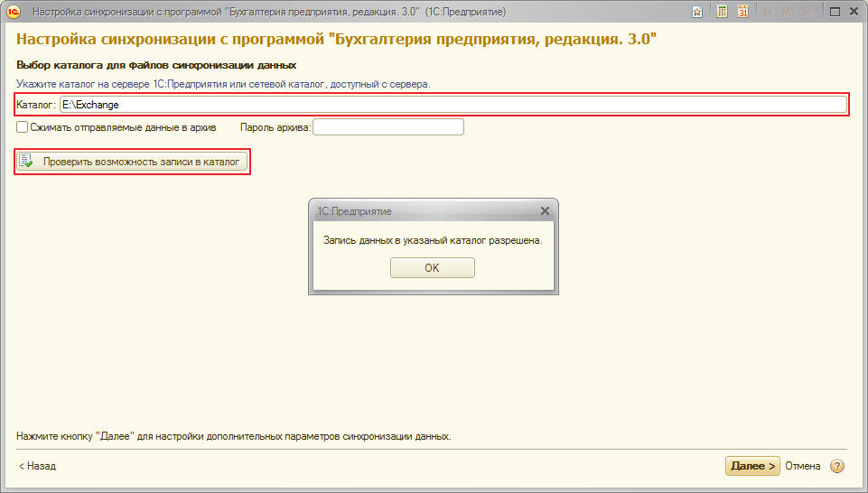Close the 1С:Предприятие message dialog
Image resolution: width=868 pixels, height=493 pixels.
tap(545, 210)
